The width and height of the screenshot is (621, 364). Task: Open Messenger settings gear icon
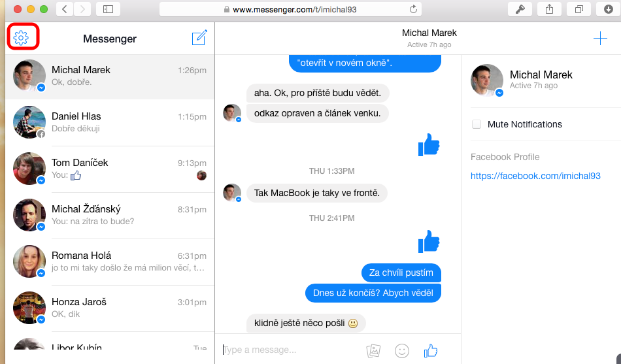coord(21,39)
